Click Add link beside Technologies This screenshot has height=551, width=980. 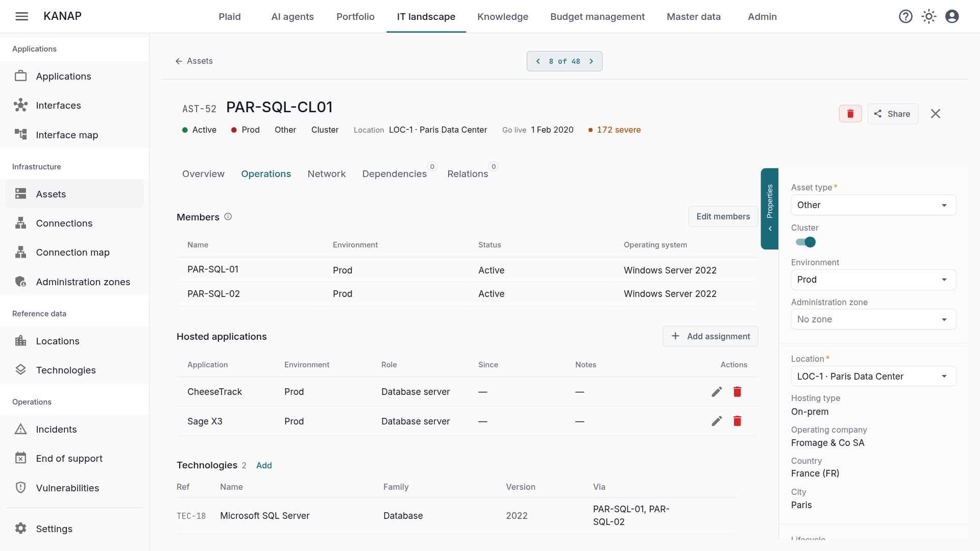264,465
